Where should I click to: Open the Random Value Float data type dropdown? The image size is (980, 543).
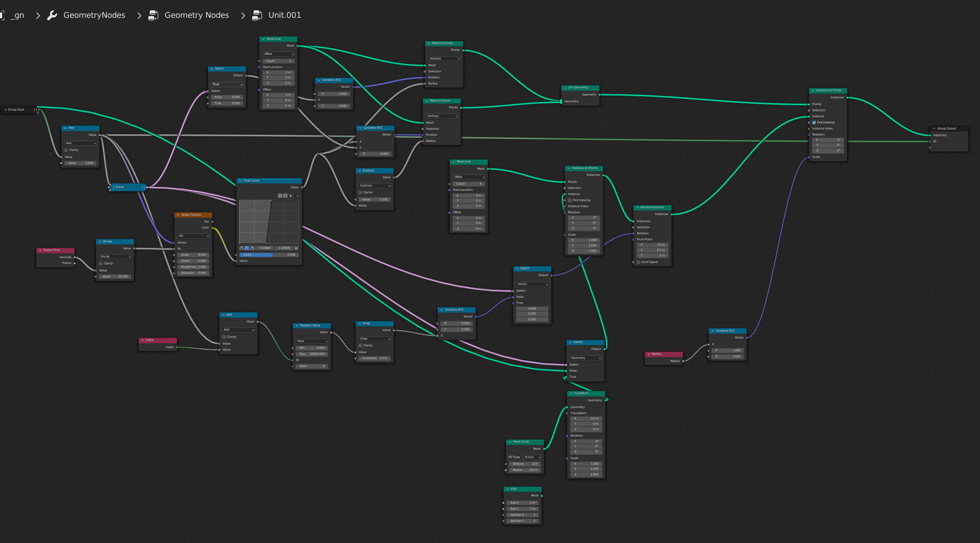(312, 341)
